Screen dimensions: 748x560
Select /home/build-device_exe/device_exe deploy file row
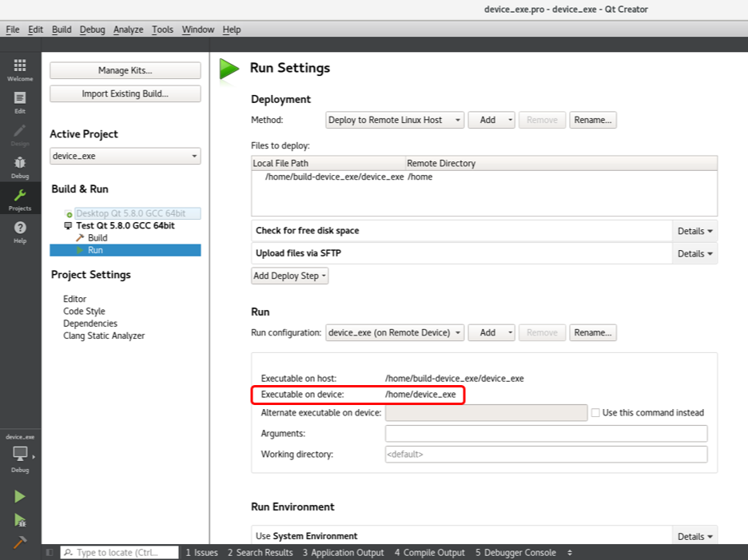point(484,177)
